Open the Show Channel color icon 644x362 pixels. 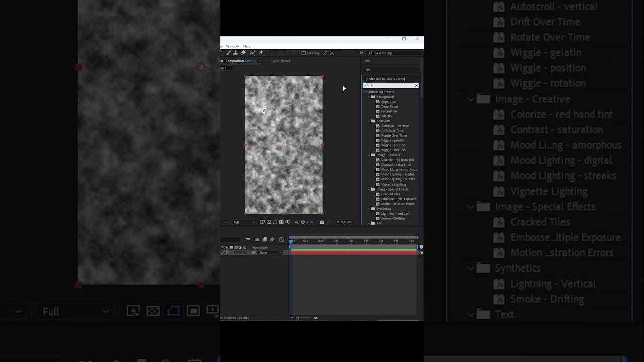click(x=296, y=222)
